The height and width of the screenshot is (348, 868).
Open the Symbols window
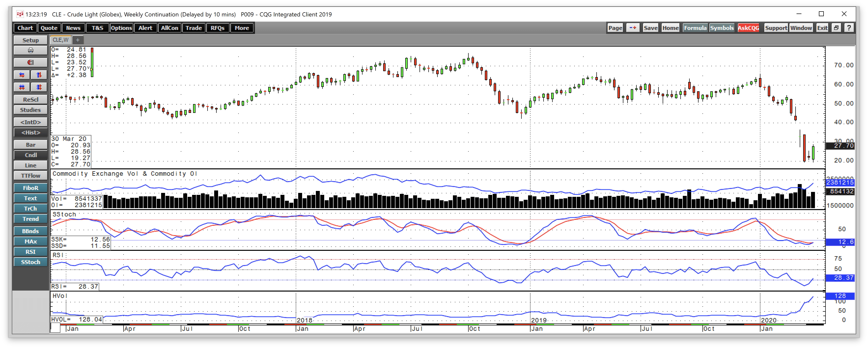[722, 27]
